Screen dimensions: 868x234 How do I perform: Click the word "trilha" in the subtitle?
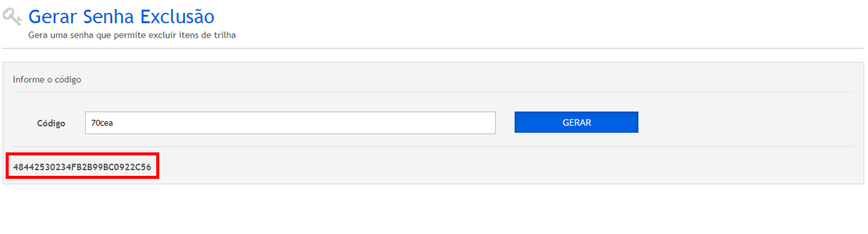click(225, 35)
